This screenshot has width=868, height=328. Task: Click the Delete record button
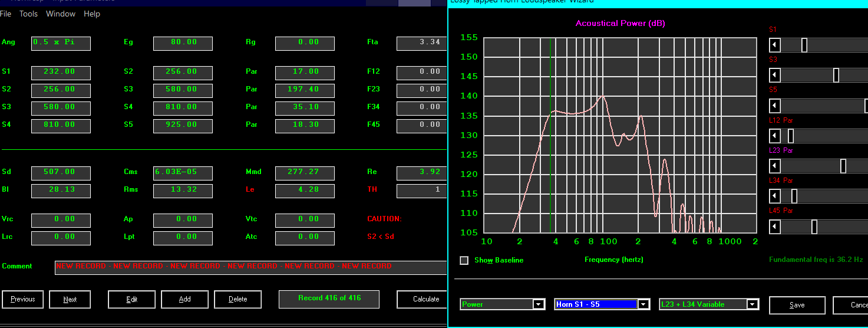[237, 299]
